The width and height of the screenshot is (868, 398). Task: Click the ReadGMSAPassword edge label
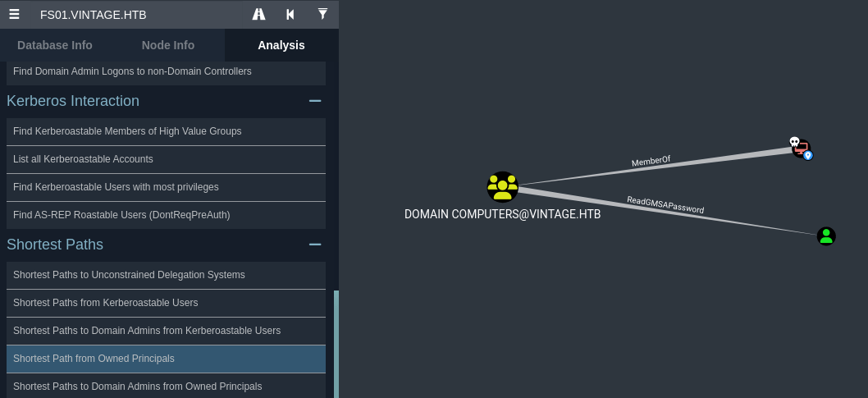click(665, 204)
